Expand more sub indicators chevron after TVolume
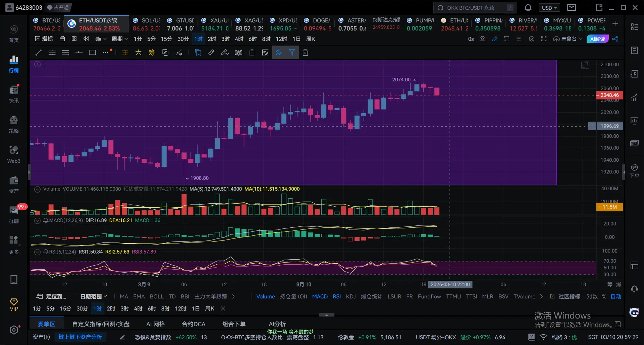 [x=541, y=296]
